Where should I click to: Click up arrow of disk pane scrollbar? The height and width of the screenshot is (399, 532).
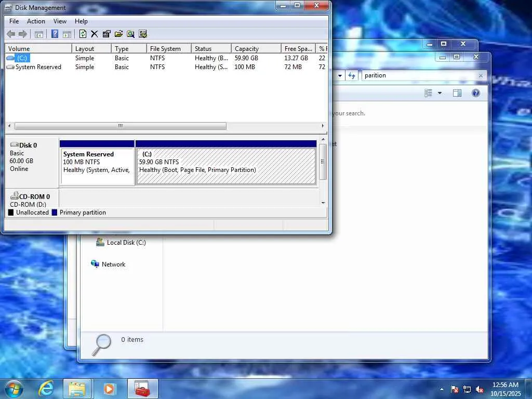coord(323,139)
